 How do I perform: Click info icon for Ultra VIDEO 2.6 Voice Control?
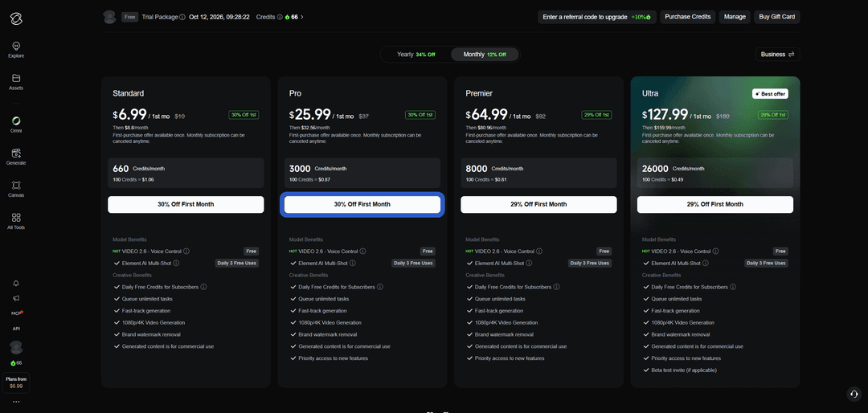coord(715,251)
